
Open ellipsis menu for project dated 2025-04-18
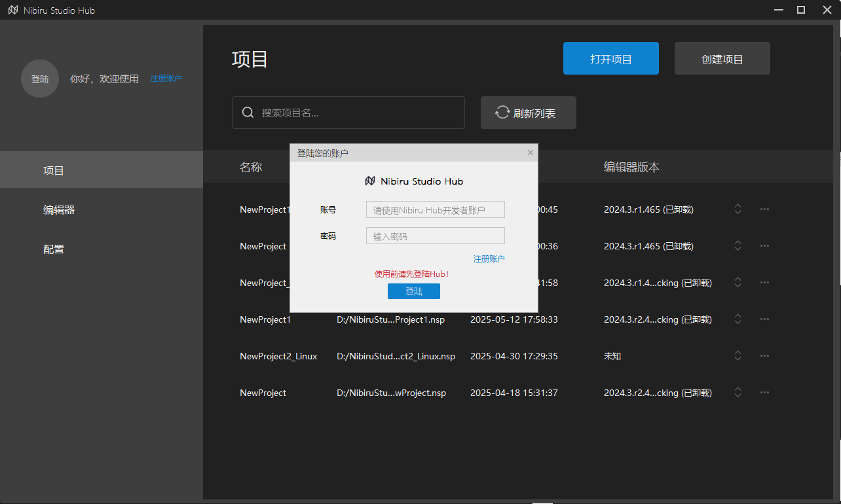tap(764, 393)
